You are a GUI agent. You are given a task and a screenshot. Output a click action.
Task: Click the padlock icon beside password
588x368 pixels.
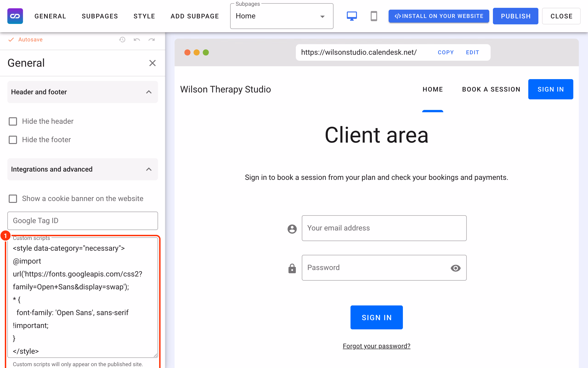click(x=292, y=268)
